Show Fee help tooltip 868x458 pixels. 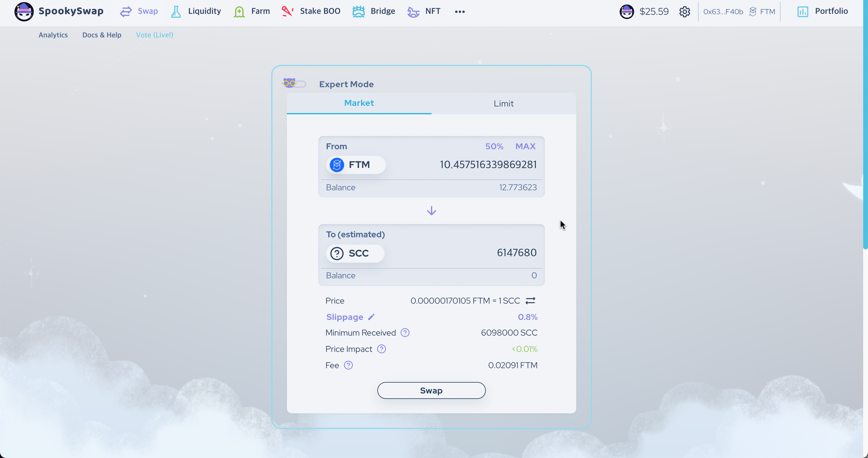pos(348,365)
